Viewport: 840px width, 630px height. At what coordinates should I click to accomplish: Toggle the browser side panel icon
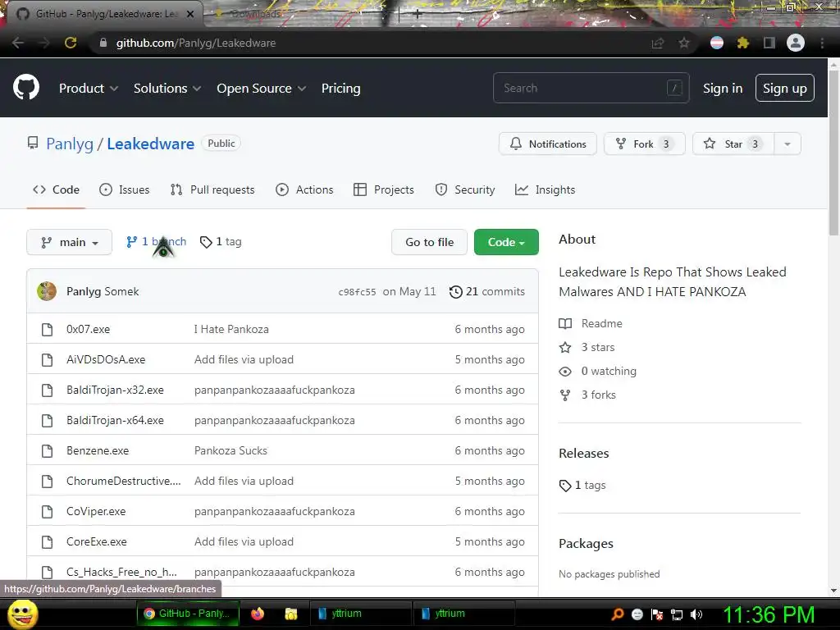[x=769, y=43]
